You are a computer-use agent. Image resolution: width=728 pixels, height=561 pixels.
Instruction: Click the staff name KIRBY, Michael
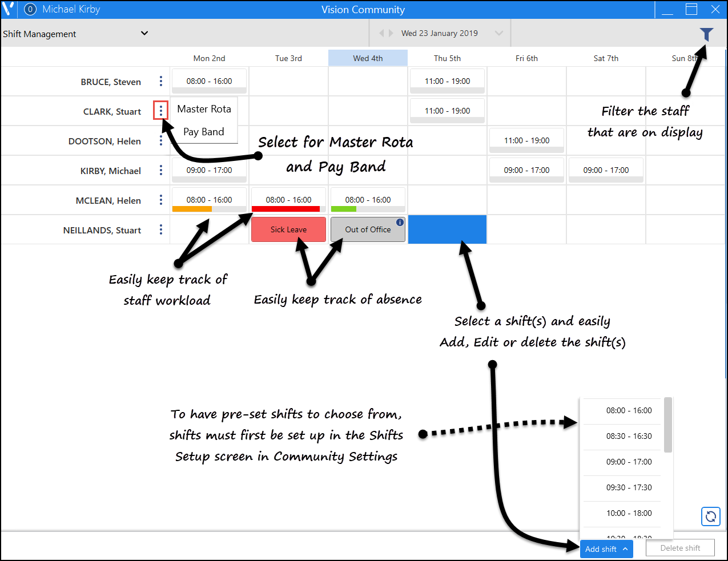pos(110,171)
